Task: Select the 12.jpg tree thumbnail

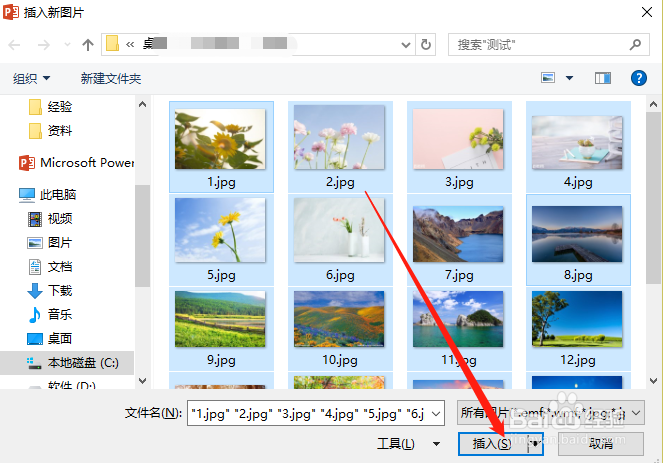Action: point(577,319)
